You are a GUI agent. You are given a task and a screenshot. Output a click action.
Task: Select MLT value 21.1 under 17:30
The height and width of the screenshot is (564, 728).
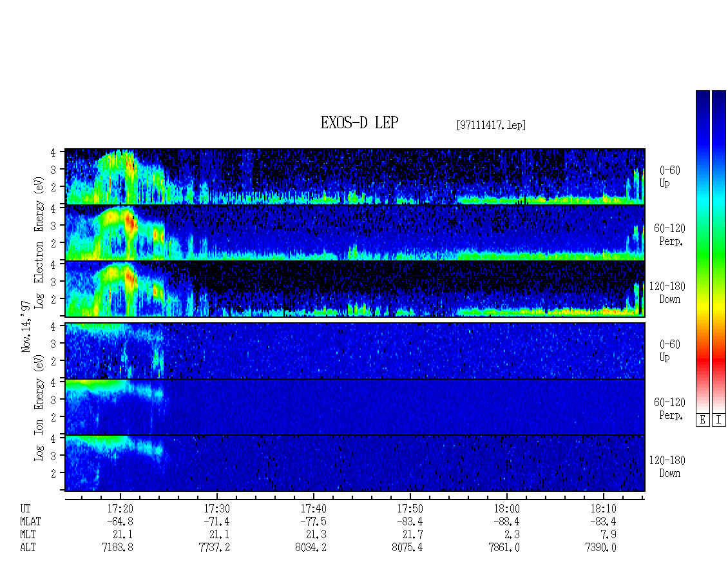(x=219, y=535)
